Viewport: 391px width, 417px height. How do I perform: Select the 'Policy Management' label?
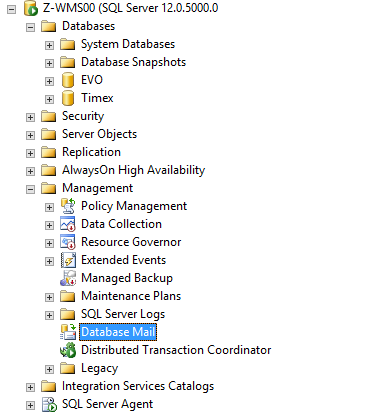[x=134, y=206]
